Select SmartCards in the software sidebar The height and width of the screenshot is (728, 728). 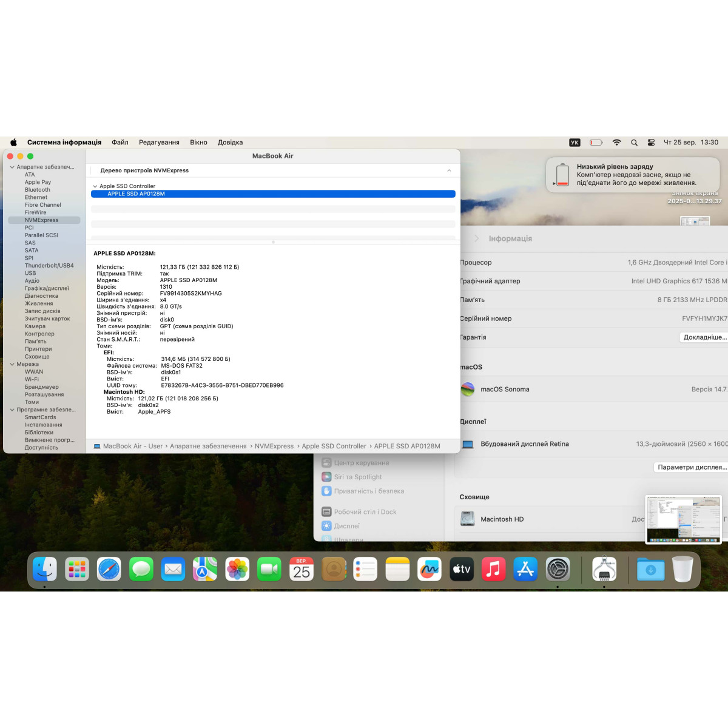(40, 417)
